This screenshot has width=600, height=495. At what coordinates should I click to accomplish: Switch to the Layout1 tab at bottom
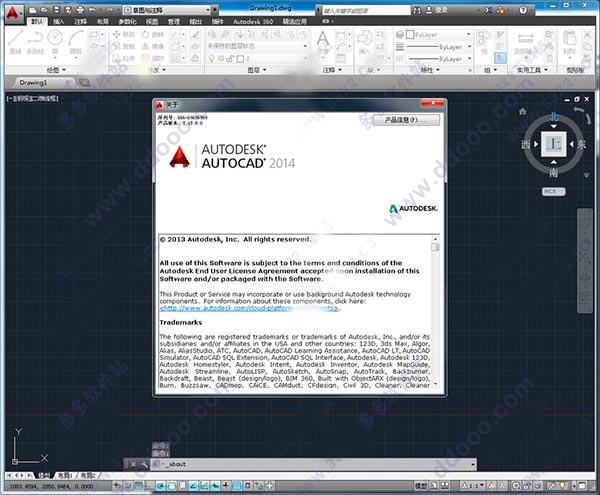click(x=65, y=475)
